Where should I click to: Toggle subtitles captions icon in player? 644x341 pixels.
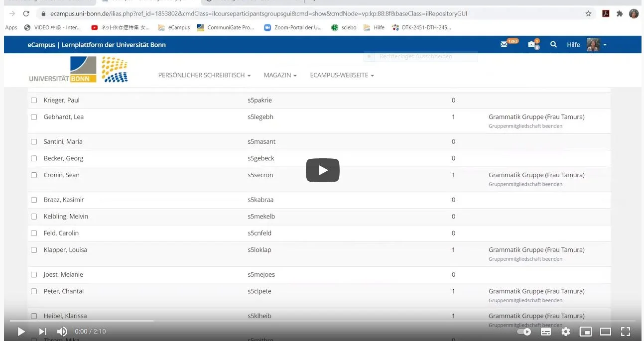point(546,332)
